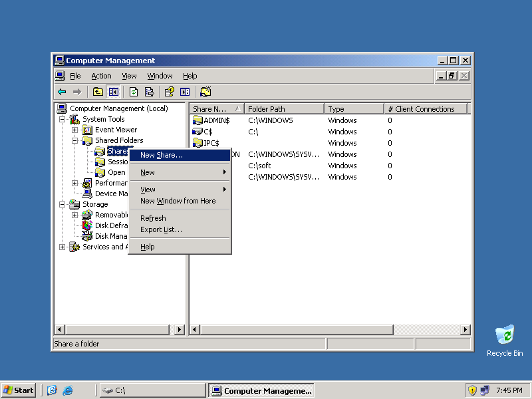Viewport: 532px width, 399px height.
Task: Click the Refresh toolbar icon
Action: 134,92
